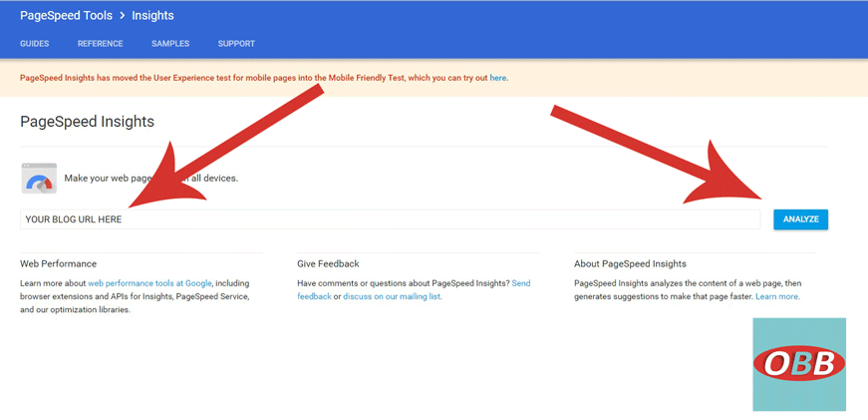Click the 'Give Feedback' section heading
This screenshot has height=420, width=868.
point(328,263)
